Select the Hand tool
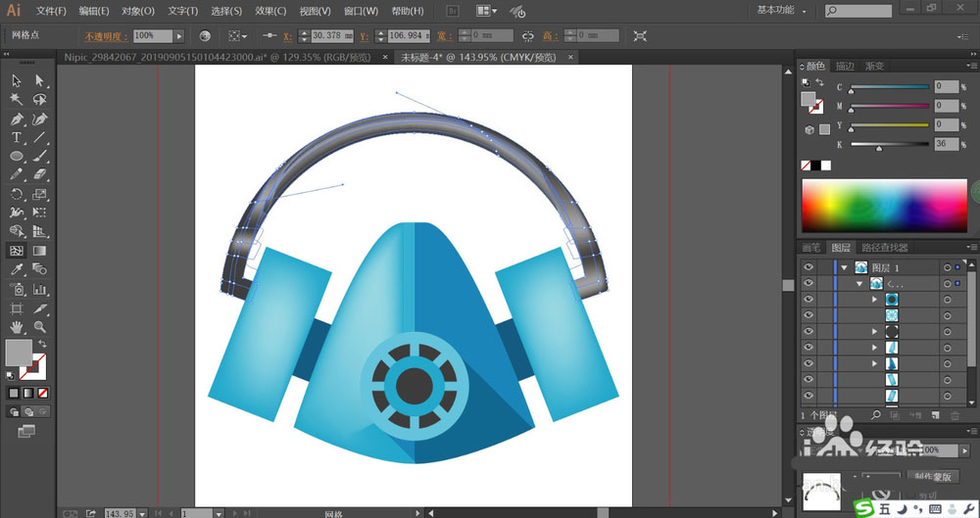Image resolution: width=980 pixels, height=518 pixels. click(17, 326)
